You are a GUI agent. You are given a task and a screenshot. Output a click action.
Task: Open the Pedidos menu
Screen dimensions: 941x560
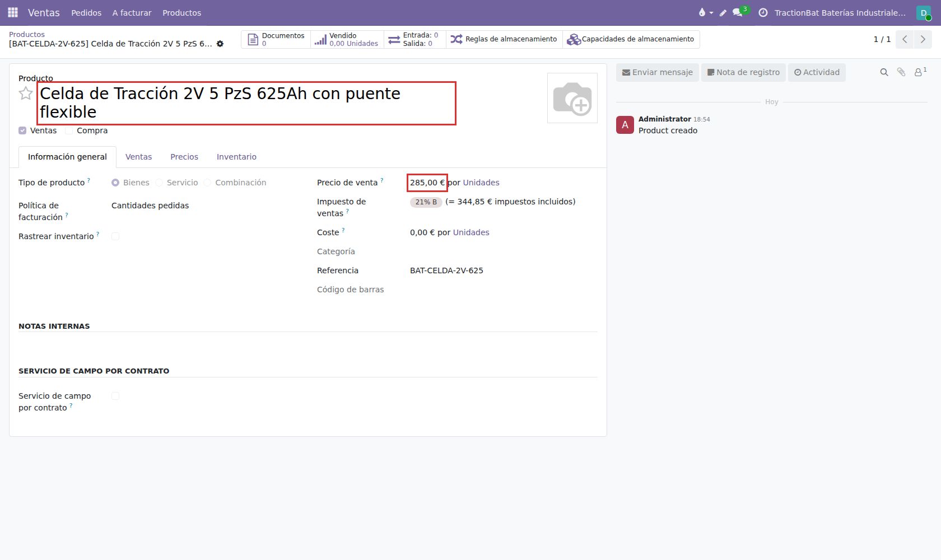pos(86,12)
